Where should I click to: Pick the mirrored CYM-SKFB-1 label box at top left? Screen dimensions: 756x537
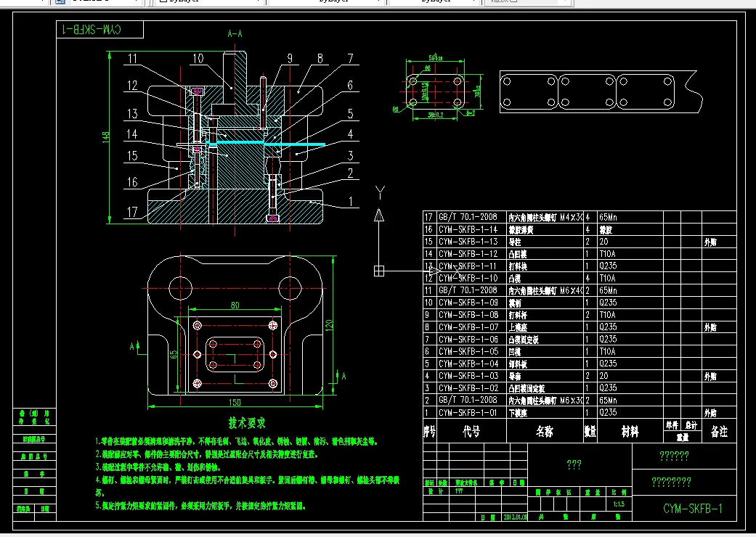pyautogui.click(x=99, y=30)
